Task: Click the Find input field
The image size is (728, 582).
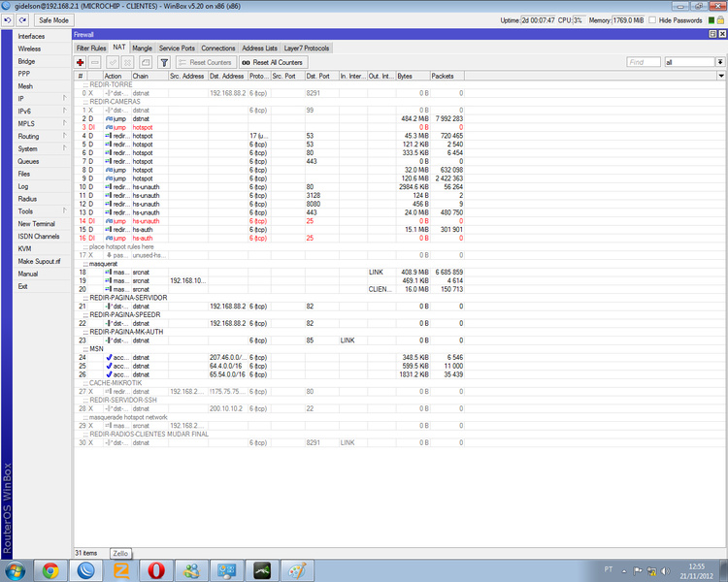Action: coord(644,62)
